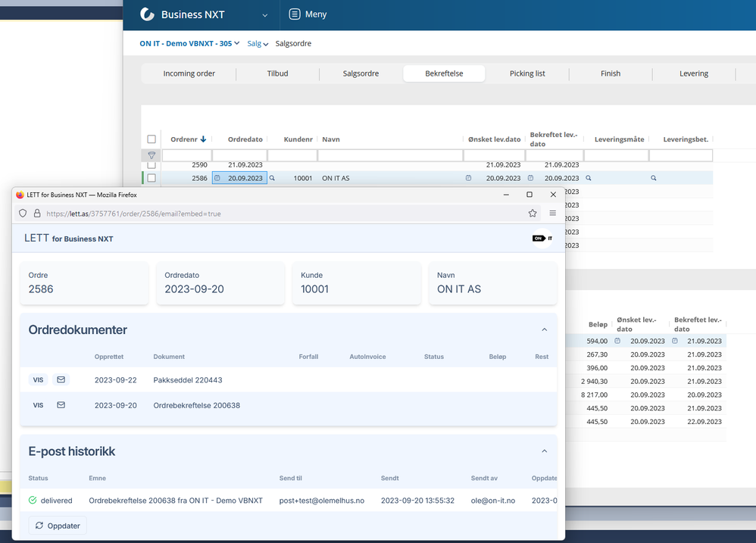This screenshot has width=756, height=543.
Task: Click Ordrenr sort arrow icon
Action: pyautogui.click(x=204, y=139)
